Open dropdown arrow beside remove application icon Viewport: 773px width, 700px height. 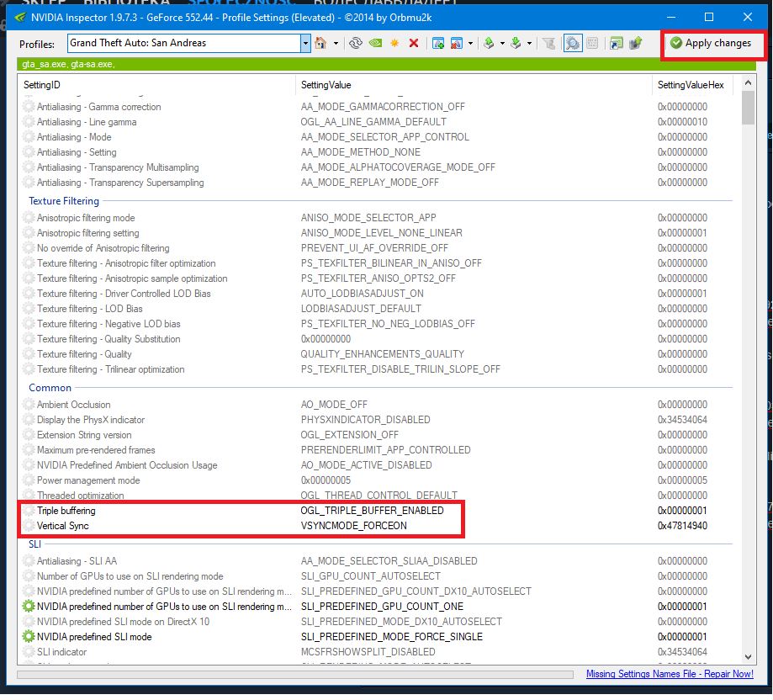470,44
